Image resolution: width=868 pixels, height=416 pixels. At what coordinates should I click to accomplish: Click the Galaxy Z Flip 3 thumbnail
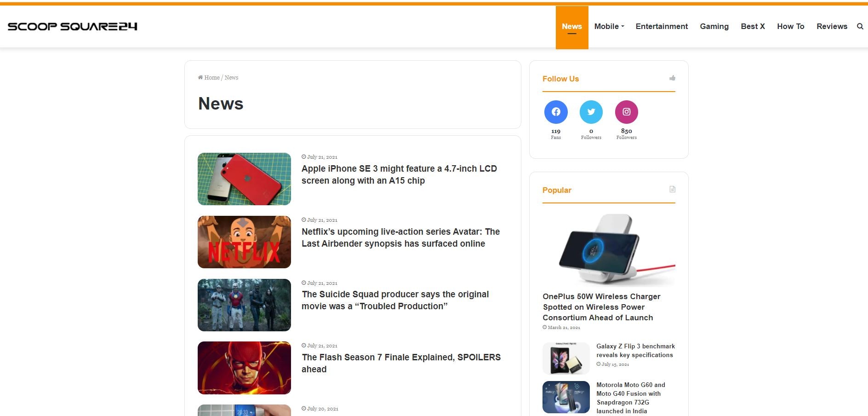566,358
